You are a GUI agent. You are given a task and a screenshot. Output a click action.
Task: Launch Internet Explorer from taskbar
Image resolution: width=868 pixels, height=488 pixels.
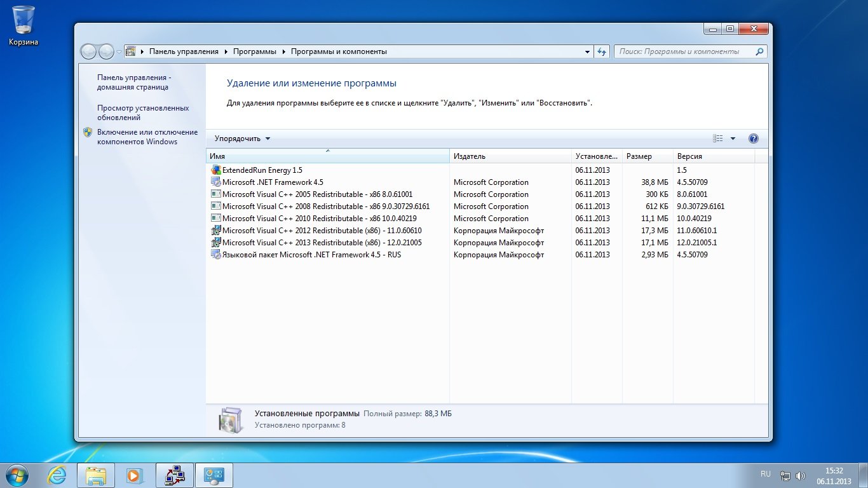[x=58, y=475]
